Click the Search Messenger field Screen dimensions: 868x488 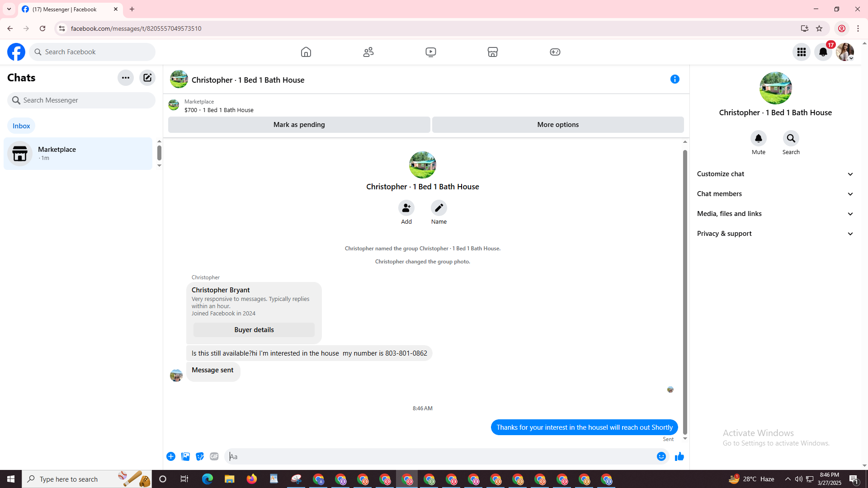(81, 100)
